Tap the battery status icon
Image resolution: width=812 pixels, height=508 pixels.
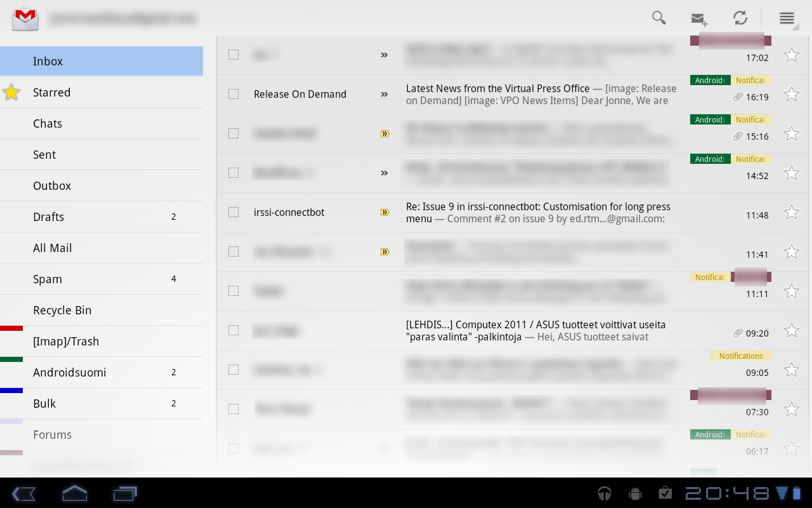coord(797,493)
